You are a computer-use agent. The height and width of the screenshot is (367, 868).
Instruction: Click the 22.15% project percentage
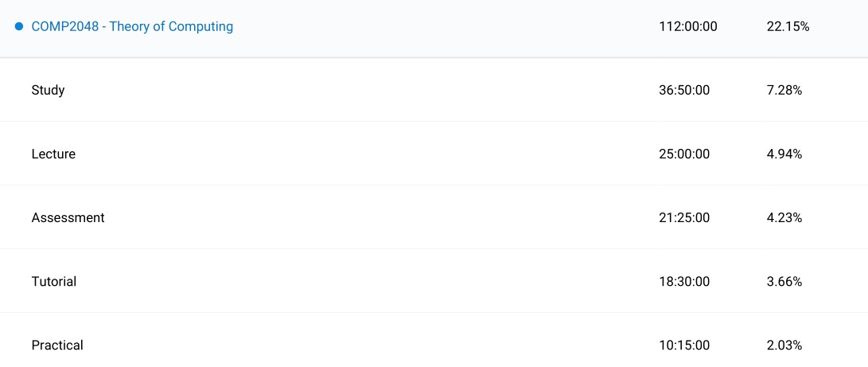[788, 26]
